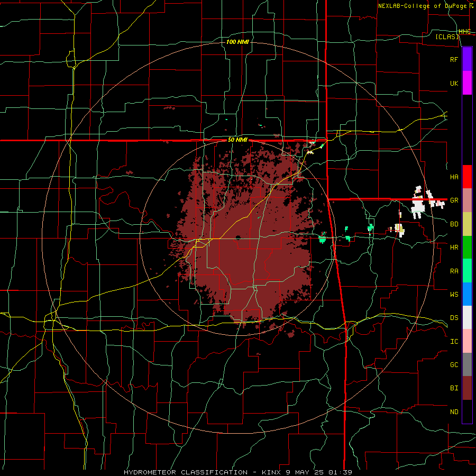The width and height of the screenshot is (476, 476).
Task: Click the DS legend label
Action: [x=454, y=317]
